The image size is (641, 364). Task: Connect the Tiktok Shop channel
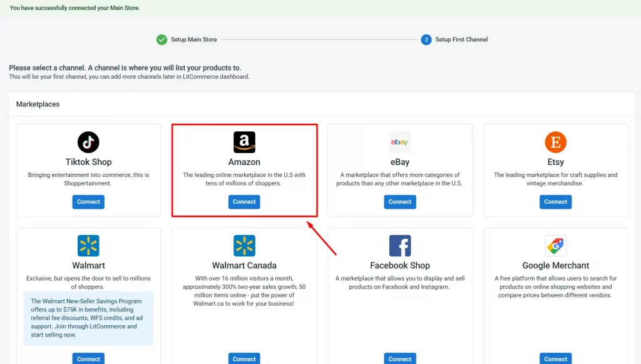pos(88,201)
